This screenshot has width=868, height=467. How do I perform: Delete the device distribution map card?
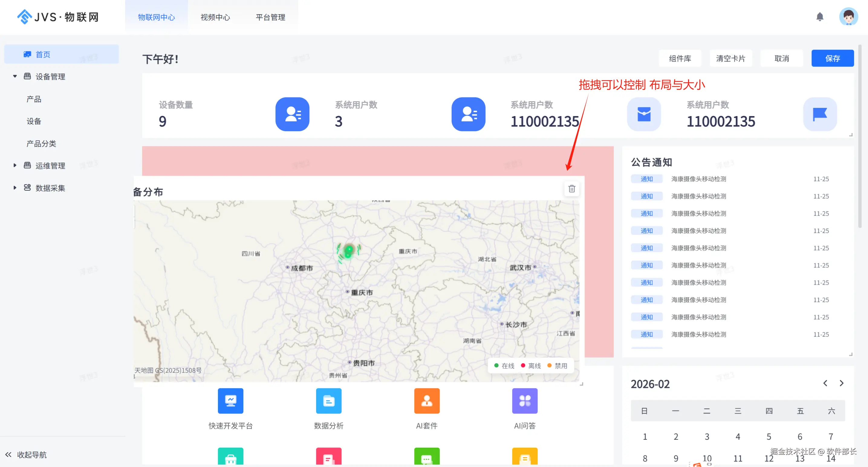pyautogui.click(x=571, y=189)
